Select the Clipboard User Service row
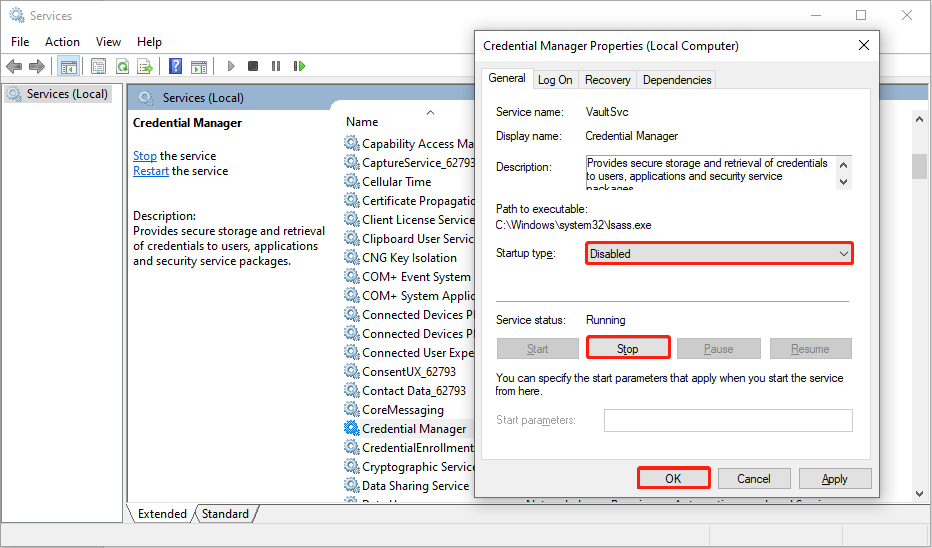This screenshot has width=932, height=548. (409, 238)
